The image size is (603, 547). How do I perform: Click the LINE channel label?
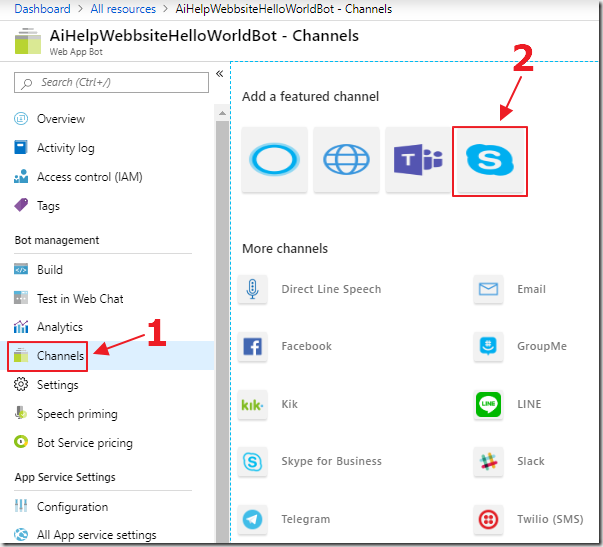[x=529, y=404]
